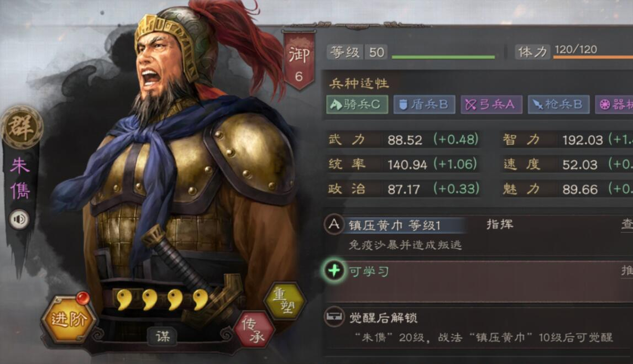
Task: Expand the 可学习 learnable skill slot
Action: click(x=478, y=281)
